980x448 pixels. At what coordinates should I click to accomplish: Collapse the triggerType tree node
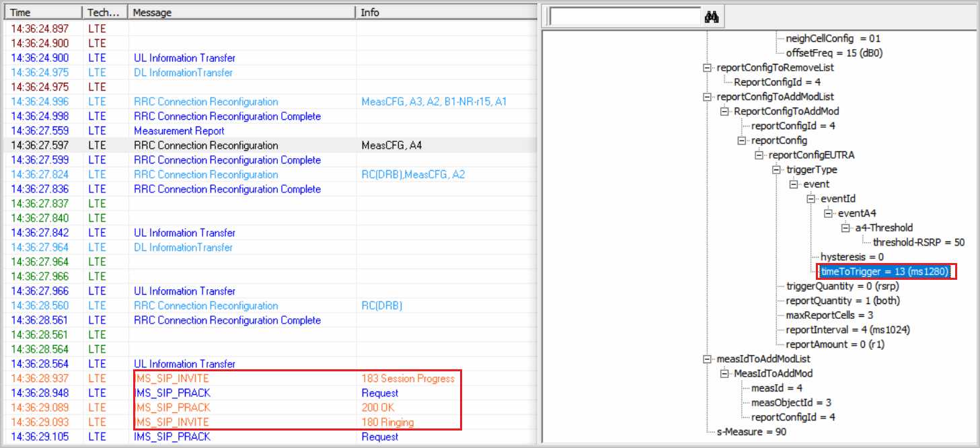click(x=776, y=170)
